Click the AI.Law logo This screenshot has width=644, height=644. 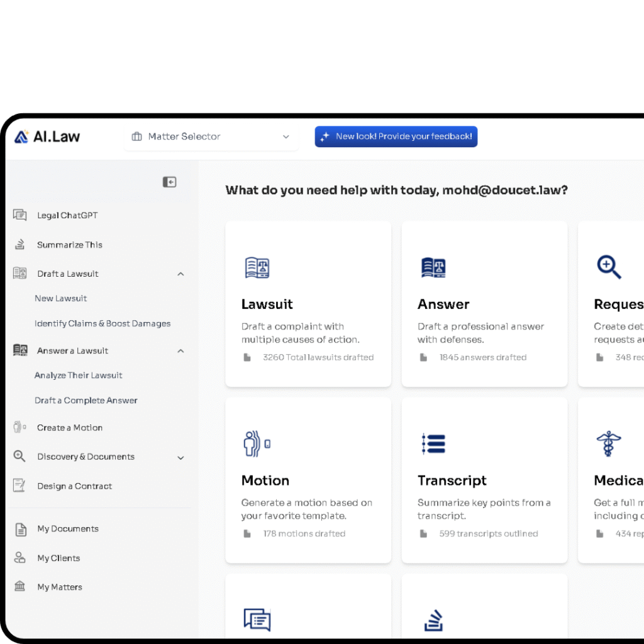pos(47,136)
